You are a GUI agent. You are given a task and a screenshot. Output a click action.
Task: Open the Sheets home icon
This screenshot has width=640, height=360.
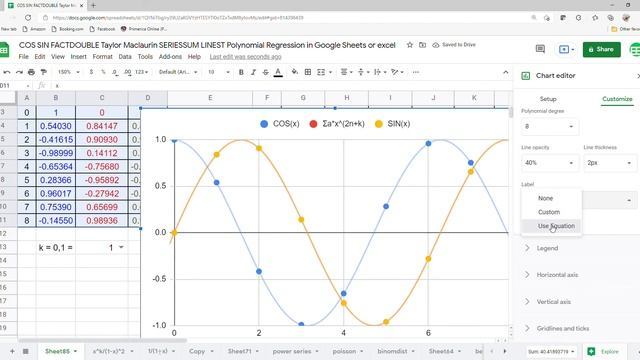4,50
